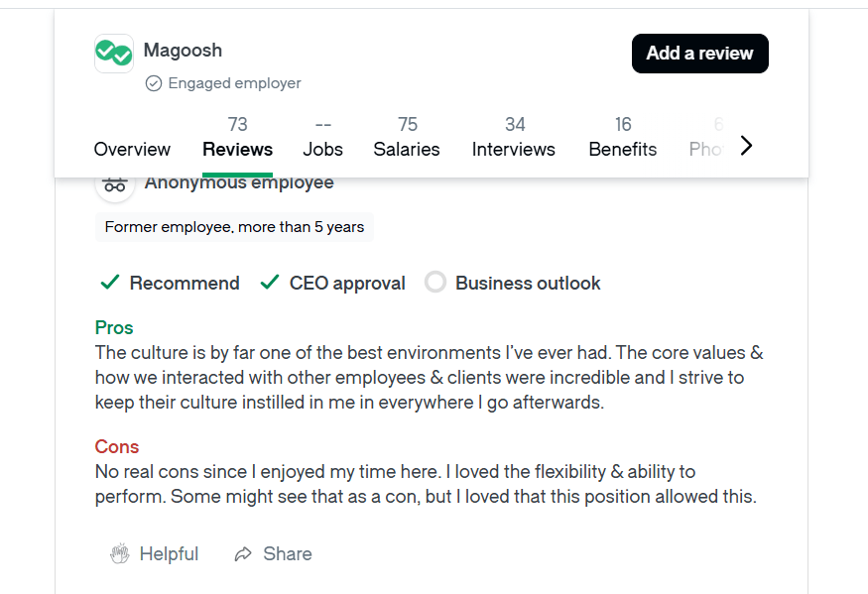Click the Business outlook circle indicator
This screenshot has height=594, width=868.
pos(434,283)
